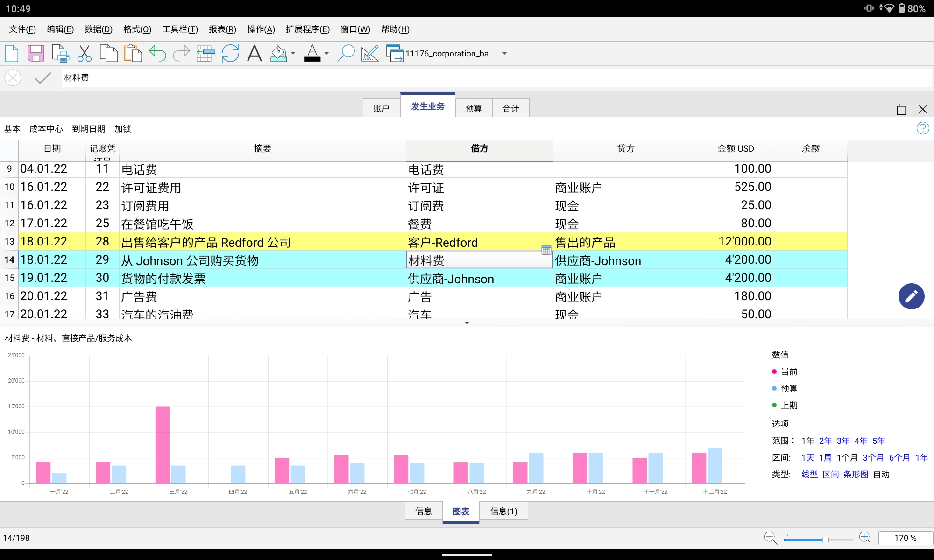
Task: Open the 扩展程序(E) menu
Action: [x=308, y=29]
